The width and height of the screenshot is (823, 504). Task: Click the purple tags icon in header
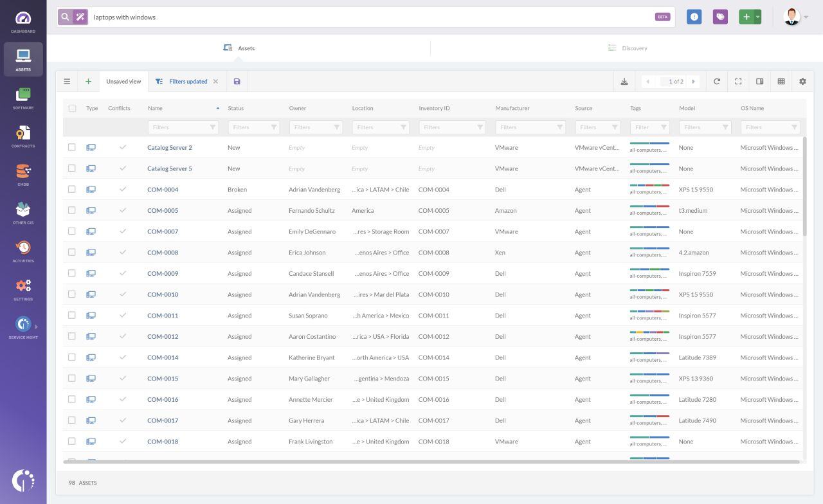[x=720, y=17]
